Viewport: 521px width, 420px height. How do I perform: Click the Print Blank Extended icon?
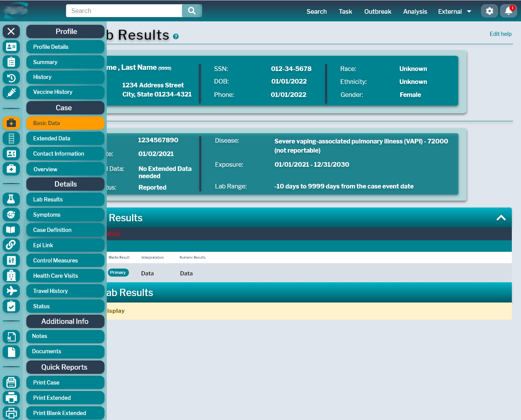pos(11,413)
